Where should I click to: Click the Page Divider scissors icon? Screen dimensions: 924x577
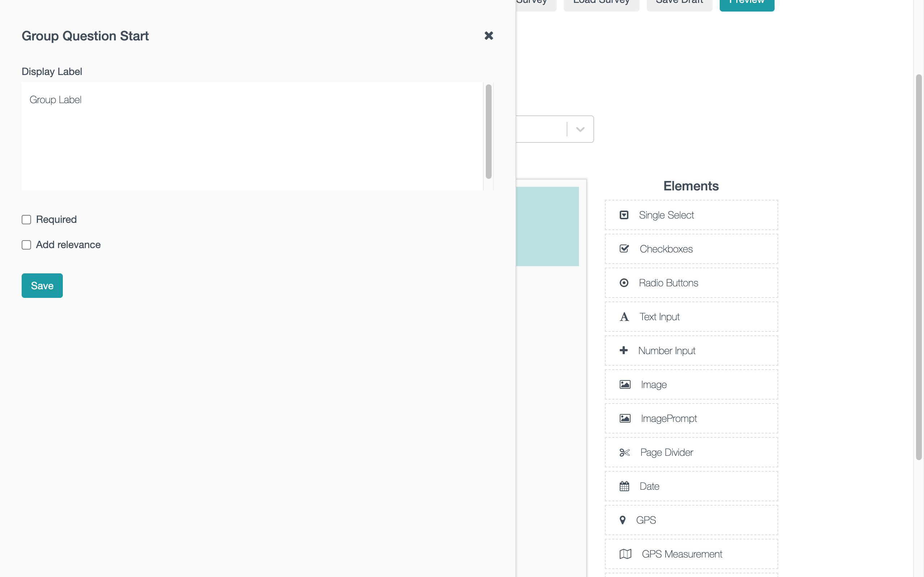624,453
